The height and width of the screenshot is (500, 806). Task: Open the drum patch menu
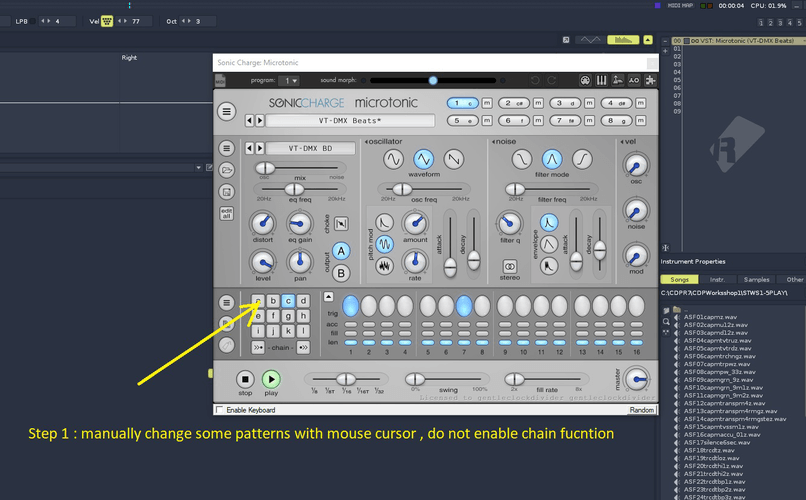(x=226, y=149)
